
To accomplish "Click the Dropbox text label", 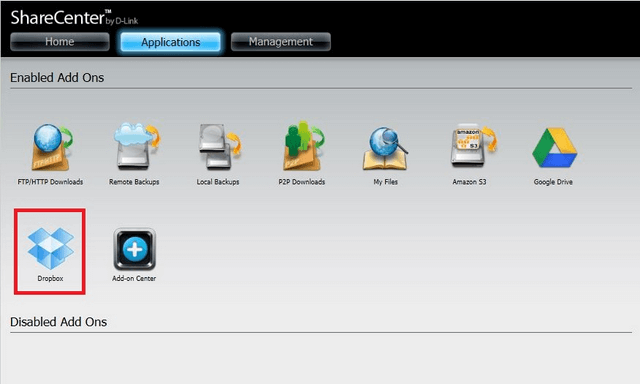I will [50, 278].
